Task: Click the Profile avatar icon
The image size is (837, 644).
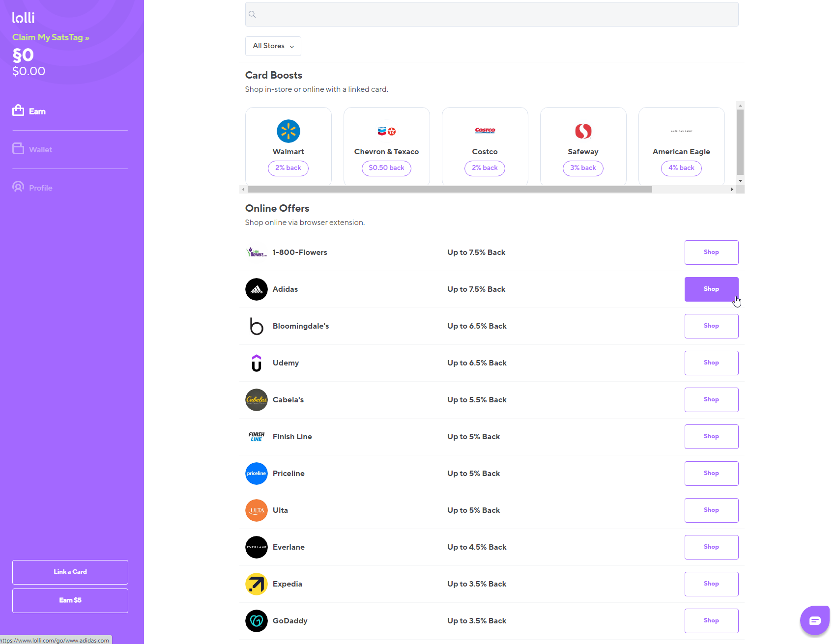Action: [18, 187]
